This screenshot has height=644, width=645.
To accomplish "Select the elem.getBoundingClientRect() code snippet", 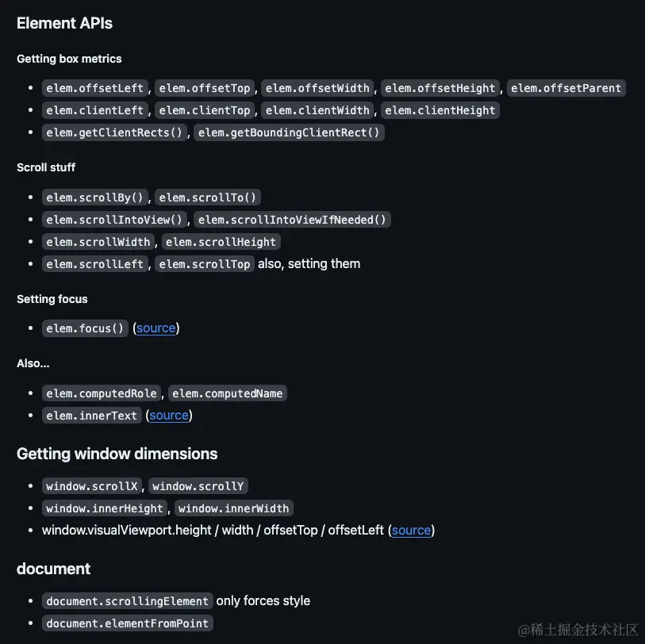I will [289, 132].
